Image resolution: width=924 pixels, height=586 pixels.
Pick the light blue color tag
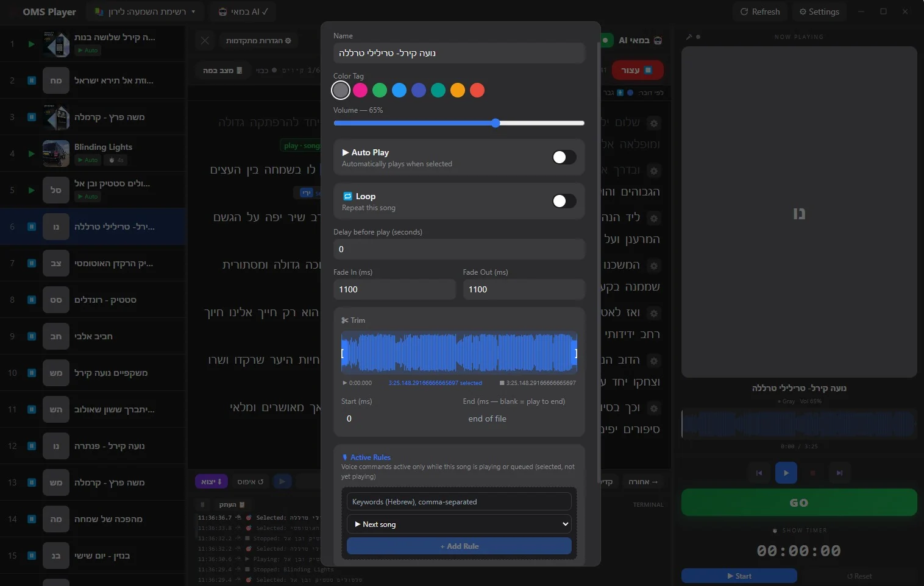coord(399,90)
